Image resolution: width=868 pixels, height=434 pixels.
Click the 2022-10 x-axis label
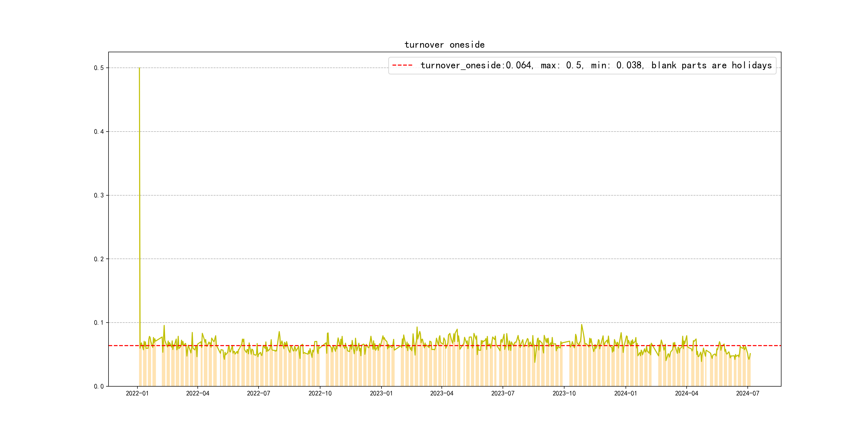[x=320, y=394]
